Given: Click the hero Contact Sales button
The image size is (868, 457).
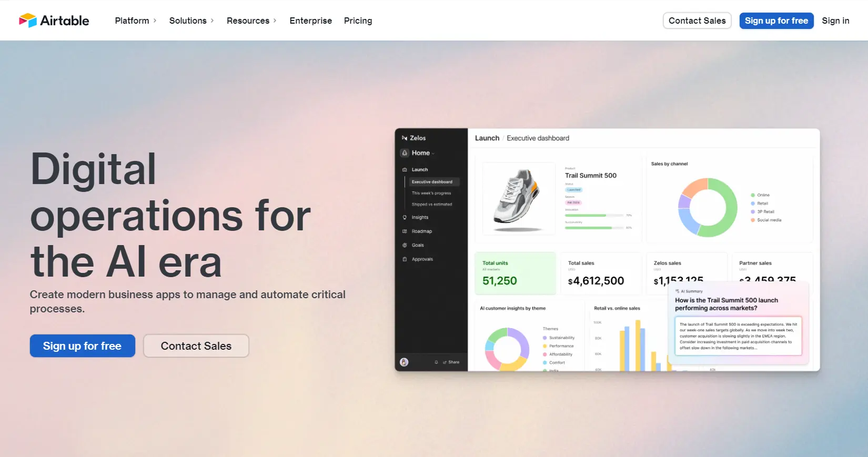Looking at the screenshot, I should [x=196, y=346].
